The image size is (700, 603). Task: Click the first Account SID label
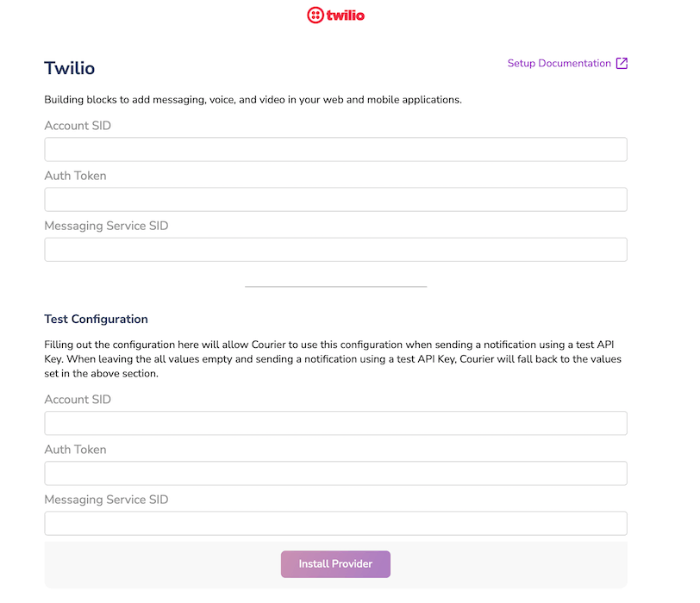77,125
